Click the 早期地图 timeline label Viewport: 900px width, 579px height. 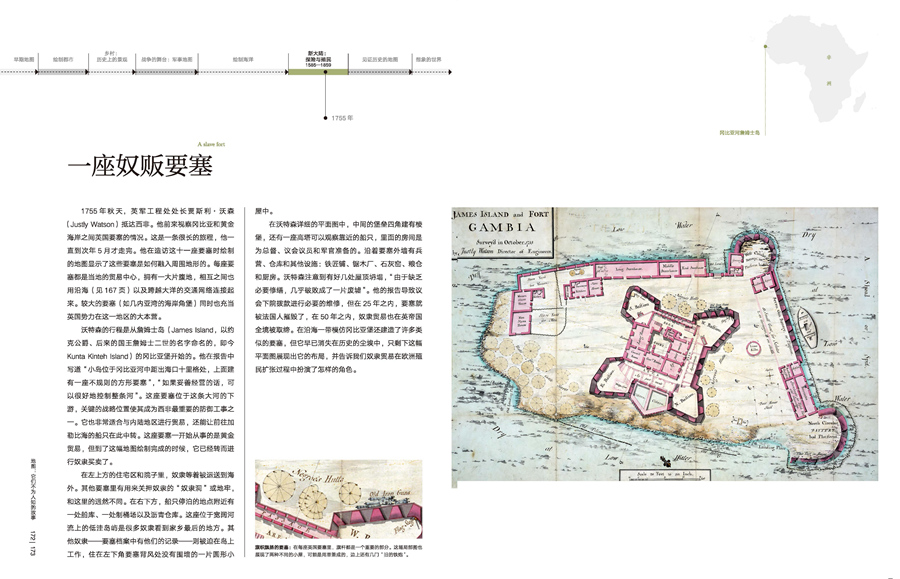coord(24,59)
